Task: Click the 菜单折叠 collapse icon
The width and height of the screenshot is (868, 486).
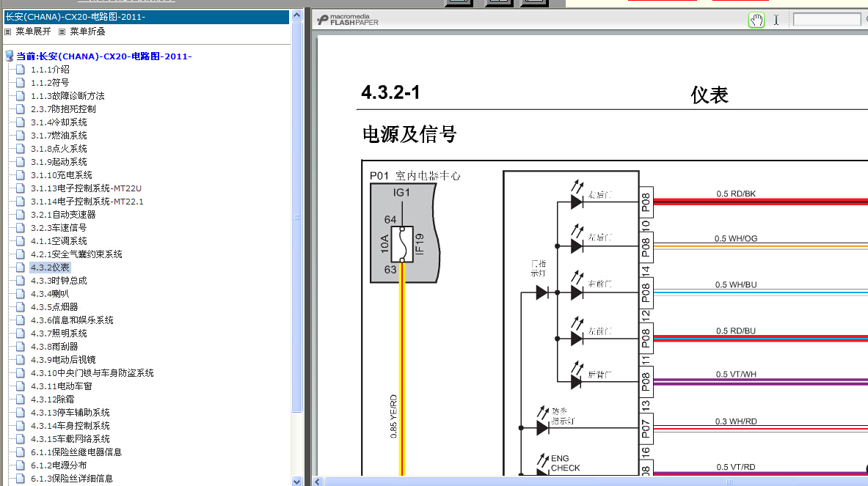Action: pyautogui.click(x=62, y=32)
